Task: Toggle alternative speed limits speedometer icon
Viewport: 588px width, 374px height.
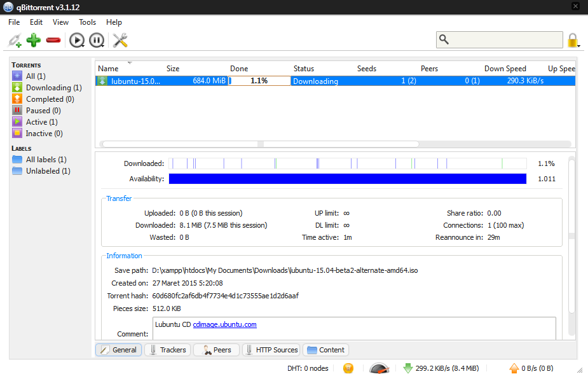Action: [379, 368]
